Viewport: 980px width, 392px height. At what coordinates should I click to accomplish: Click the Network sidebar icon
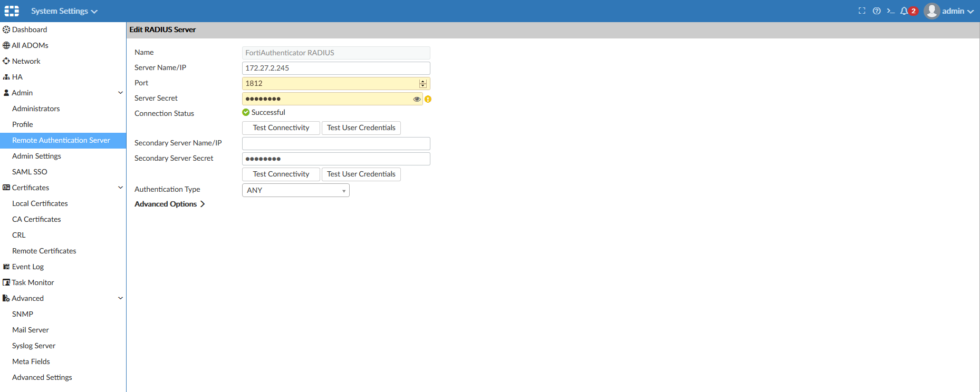coord(6,61)
